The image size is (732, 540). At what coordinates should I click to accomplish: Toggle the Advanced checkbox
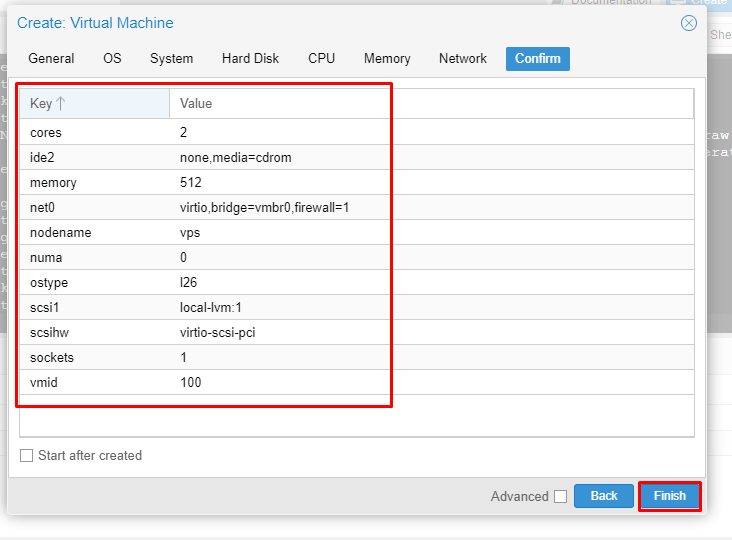click(x=560, y=497)
